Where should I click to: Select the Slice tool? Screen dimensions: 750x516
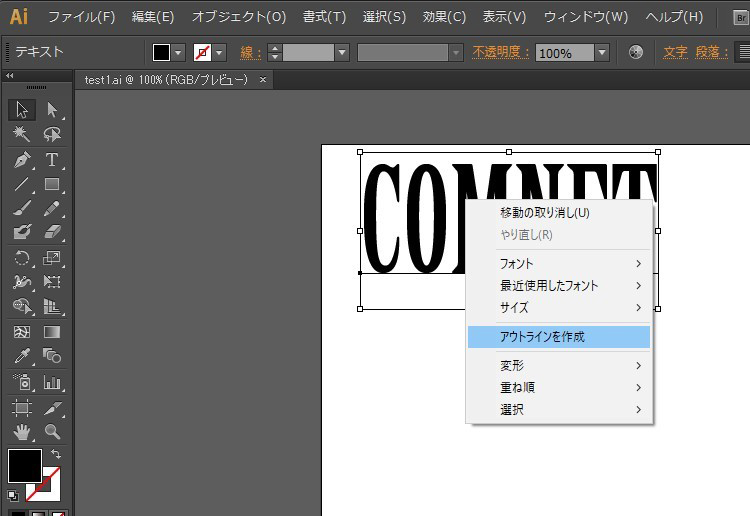click(52, 408)
